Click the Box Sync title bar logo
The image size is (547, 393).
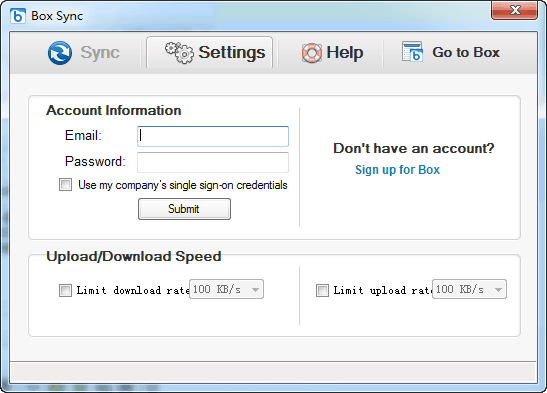(18, 16)
